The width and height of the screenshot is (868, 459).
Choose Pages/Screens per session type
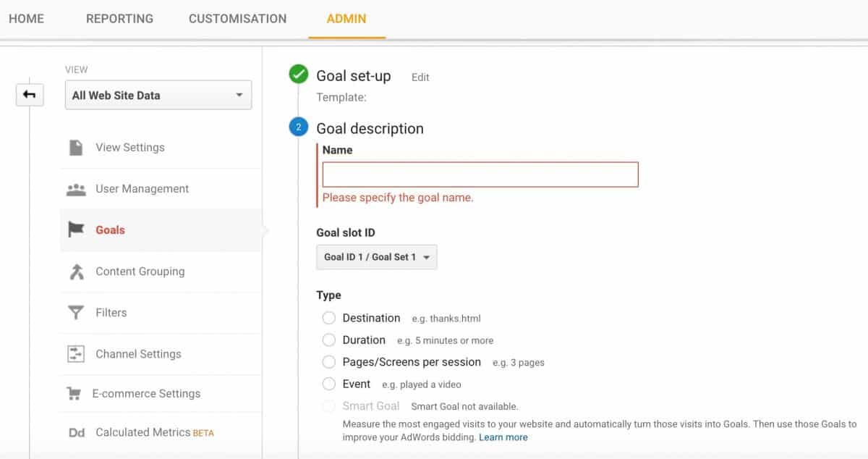(x=329, y=362)
